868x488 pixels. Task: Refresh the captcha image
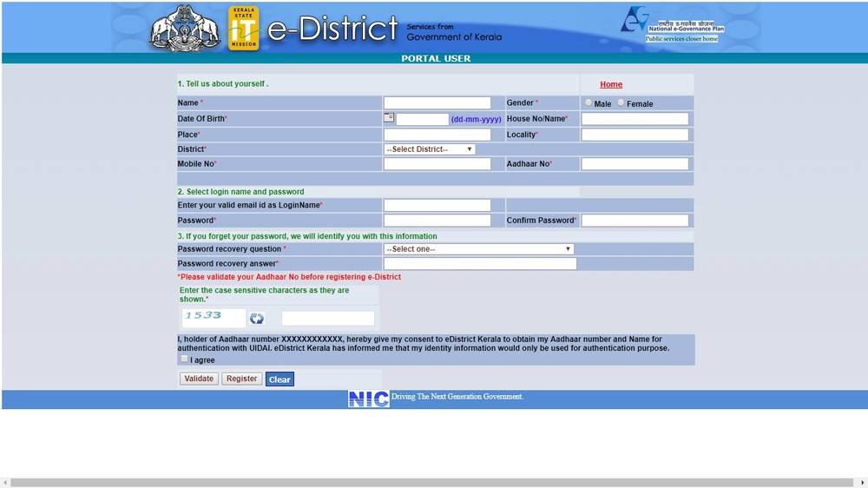click(256, 319)
